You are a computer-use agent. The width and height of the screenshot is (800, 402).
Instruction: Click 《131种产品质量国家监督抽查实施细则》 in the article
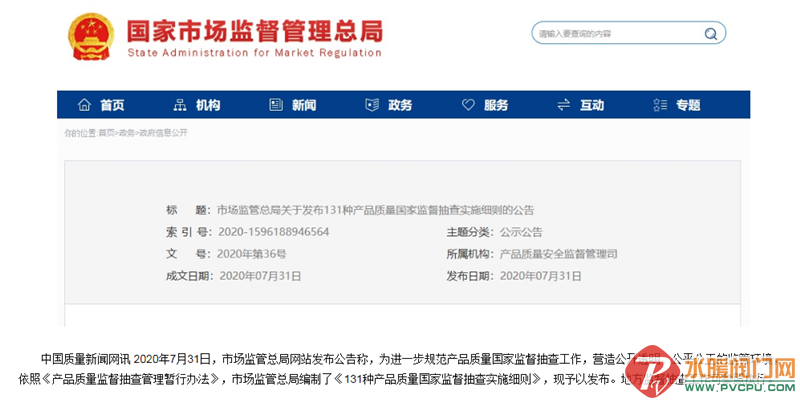[x=441, y=380]
